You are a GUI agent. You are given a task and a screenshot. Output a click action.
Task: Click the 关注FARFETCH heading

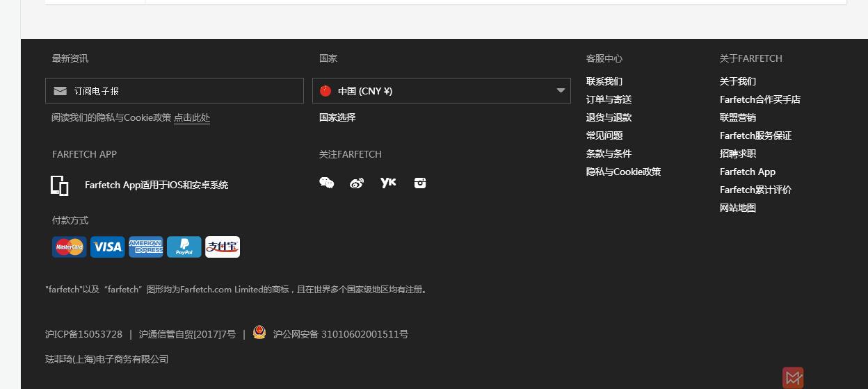tap(351, 154)
